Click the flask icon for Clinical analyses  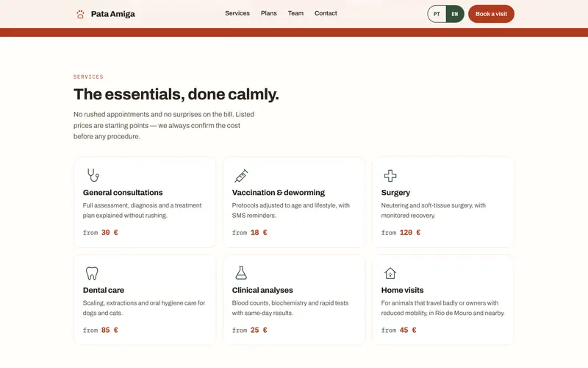click(x=241, y=273)
